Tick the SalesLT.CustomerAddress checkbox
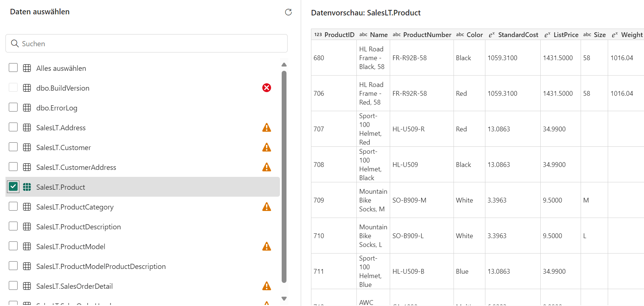644x306 pixels. pyautogui.click(x=13, y=167)
